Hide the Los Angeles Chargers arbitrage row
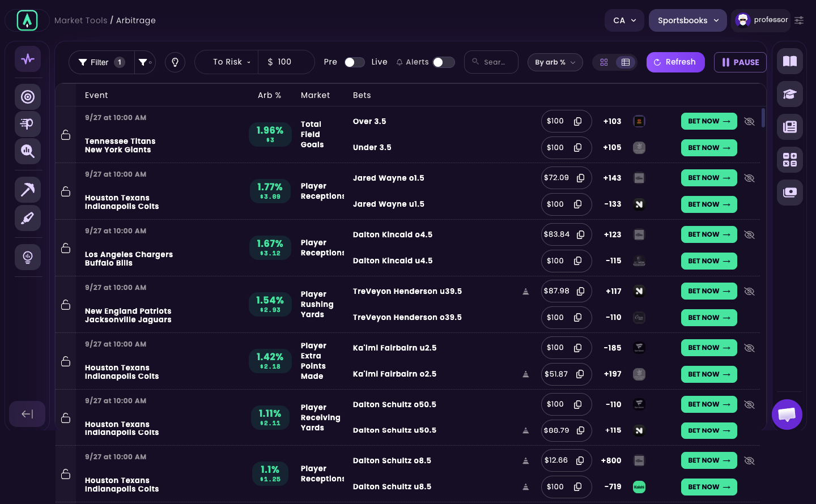 point(749,234)
